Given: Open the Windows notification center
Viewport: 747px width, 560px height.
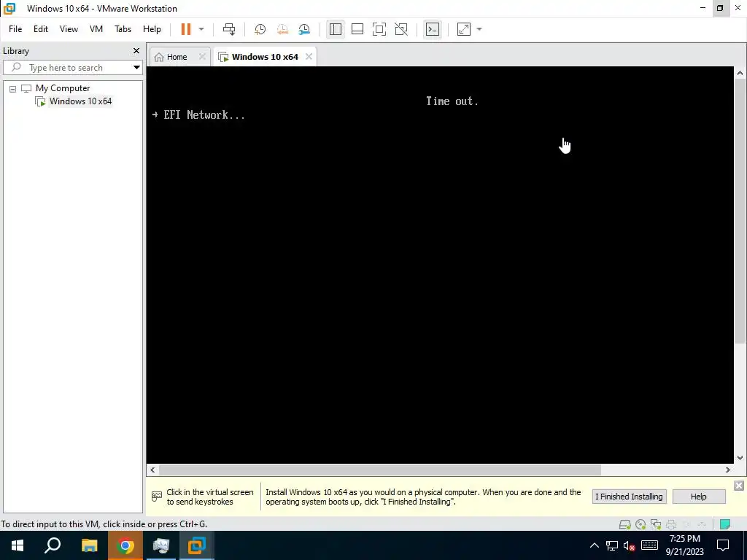Looking at the screenshot, I should coord(723,545).
